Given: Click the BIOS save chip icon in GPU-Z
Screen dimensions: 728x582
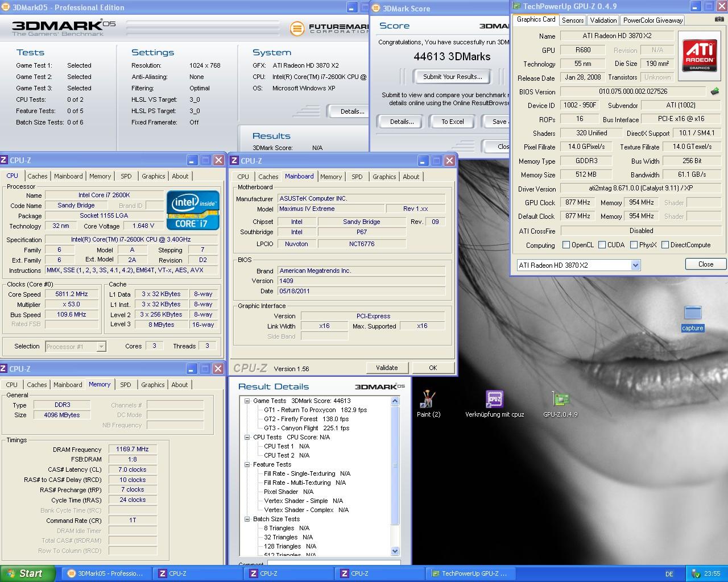Looking at the screenshot, I should (x=715, y=91).
